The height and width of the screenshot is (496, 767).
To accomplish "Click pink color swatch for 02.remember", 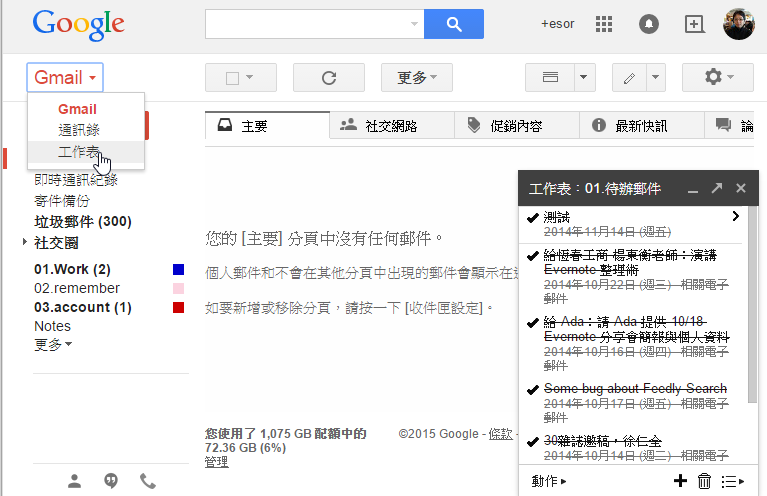I will click(x=179, y=288).
